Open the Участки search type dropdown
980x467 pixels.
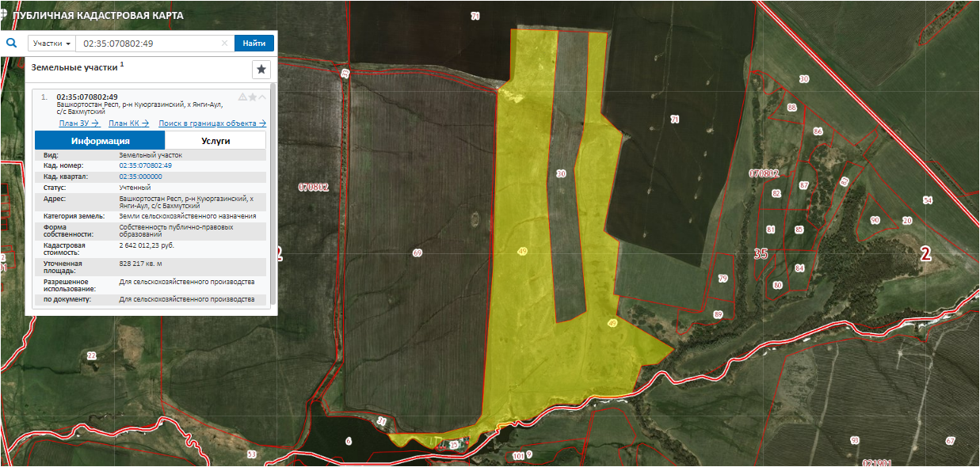coord(51,44)
